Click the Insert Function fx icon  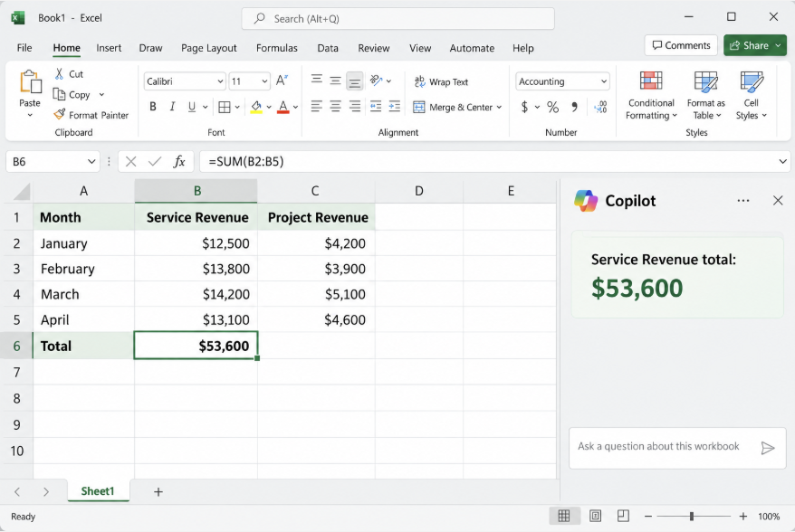(179, 162)
